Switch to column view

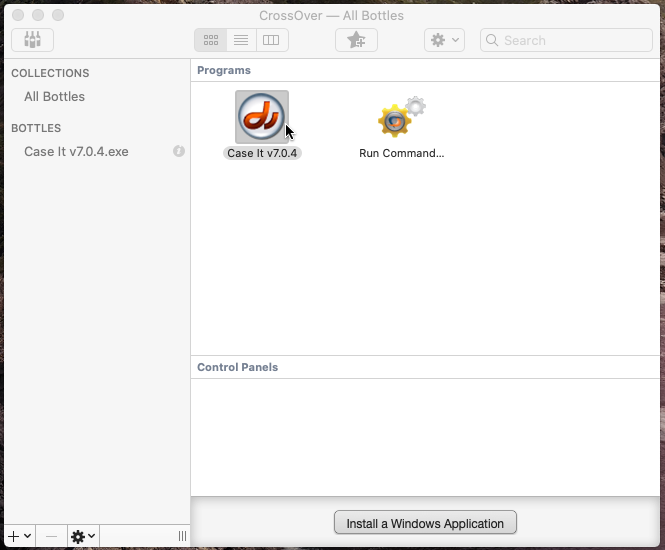point(271,40)
